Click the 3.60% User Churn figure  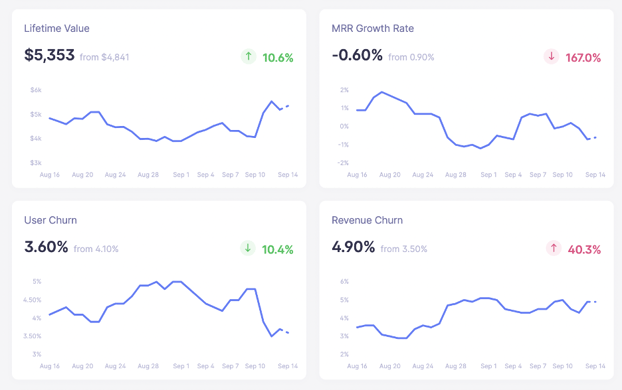(46, 247)
